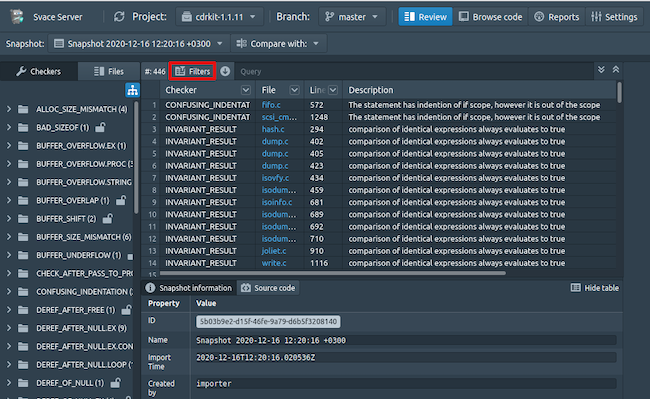Open the scsi_cm... file link in row 2
This screenshot has width=650, height=399.
pos(279,117)
